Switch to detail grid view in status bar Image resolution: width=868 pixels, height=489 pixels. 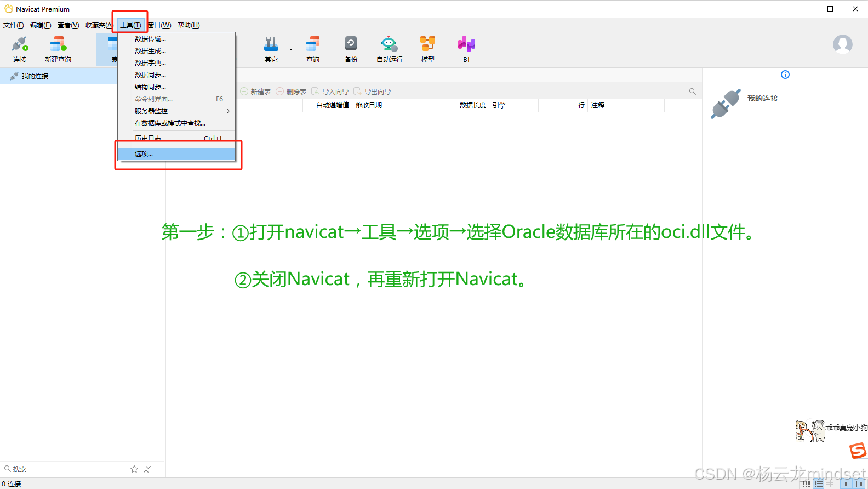point(830,484)
